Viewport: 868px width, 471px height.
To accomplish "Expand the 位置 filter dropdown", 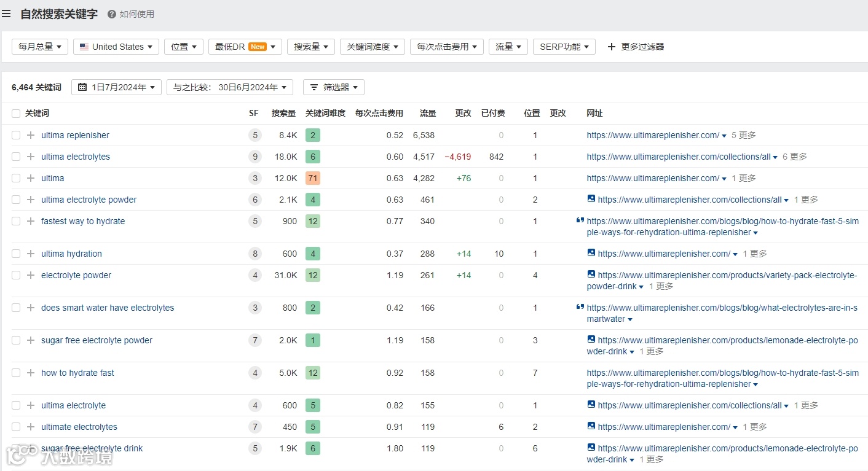I will pos(184,47).
